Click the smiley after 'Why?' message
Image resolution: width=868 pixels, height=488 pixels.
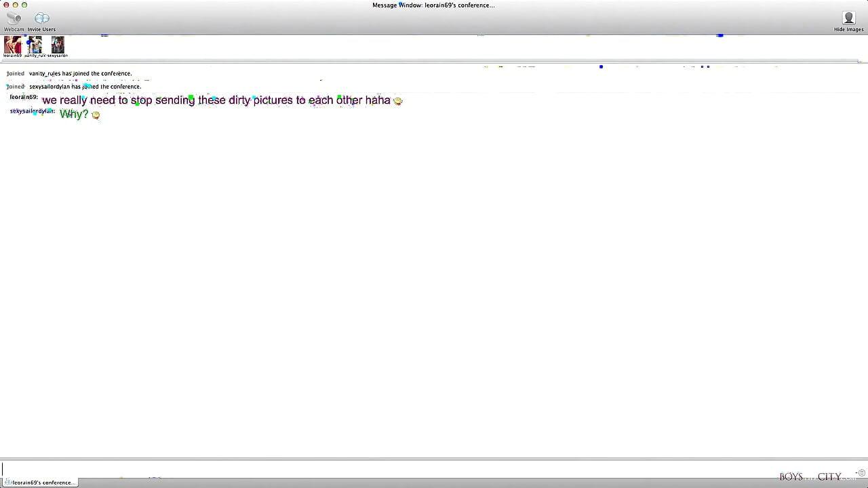click(x=96, y=115)
